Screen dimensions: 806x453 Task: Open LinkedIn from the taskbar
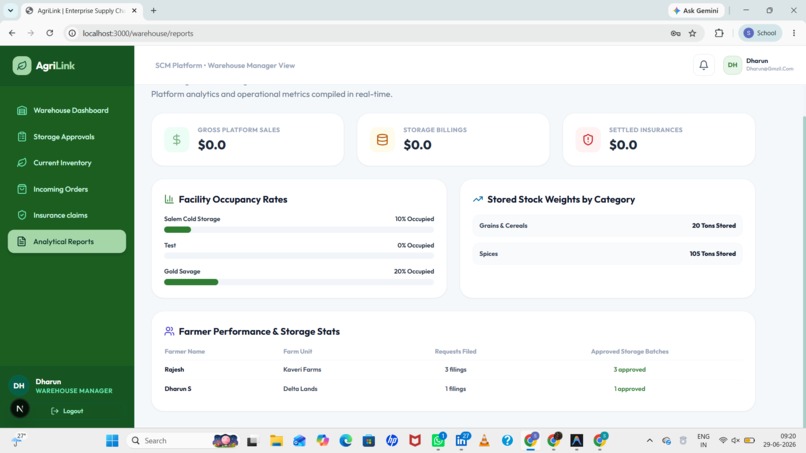462,440
